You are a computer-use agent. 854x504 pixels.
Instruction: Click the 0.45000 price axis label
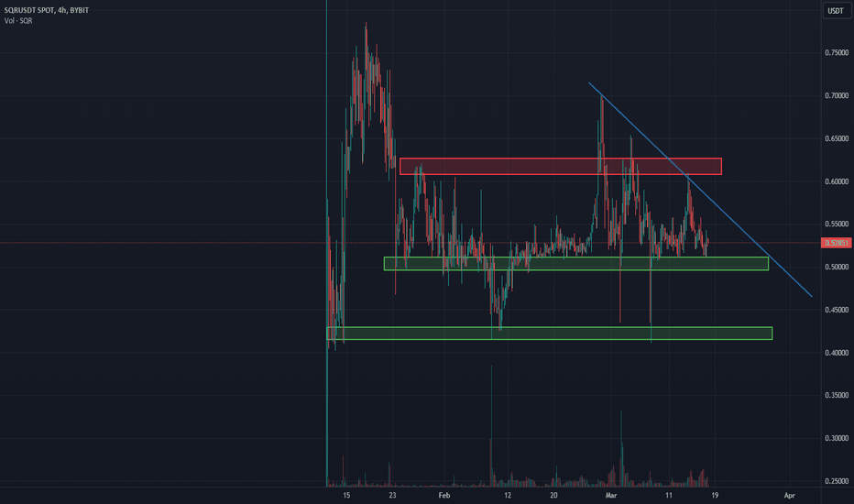point(837,310)
